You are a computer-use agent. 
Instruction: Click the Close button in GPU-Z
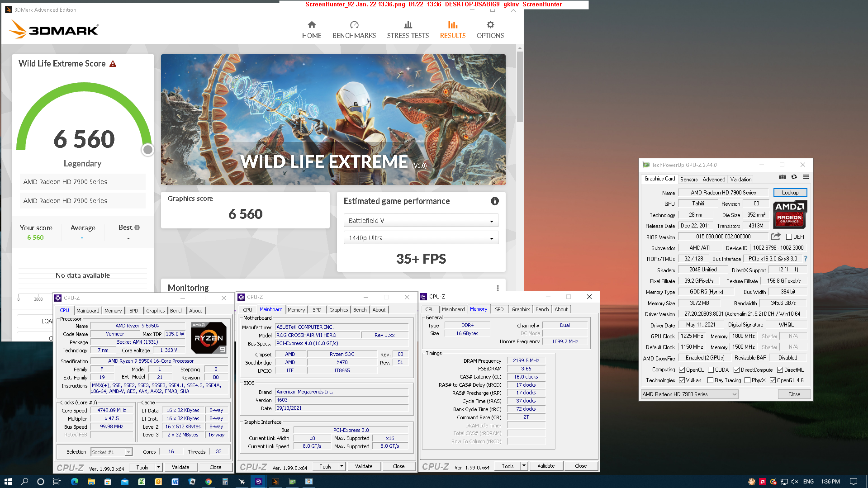click(x=794, y=394)
